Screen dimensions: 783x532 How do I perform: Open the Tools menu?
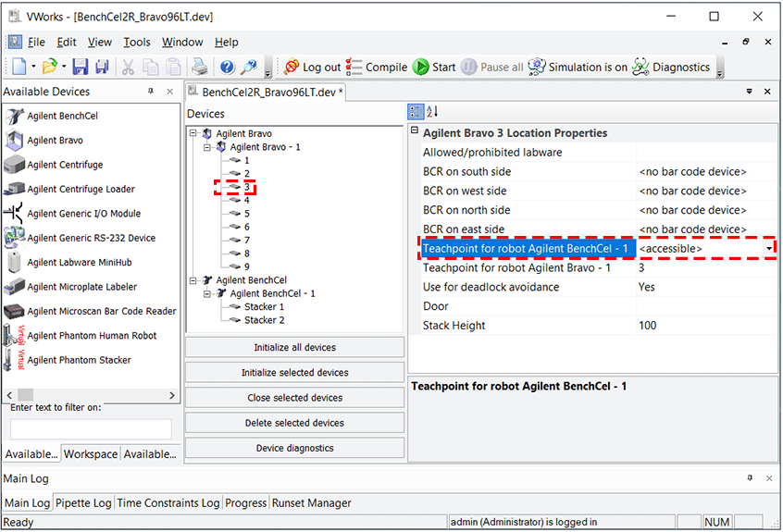point(137,43)
